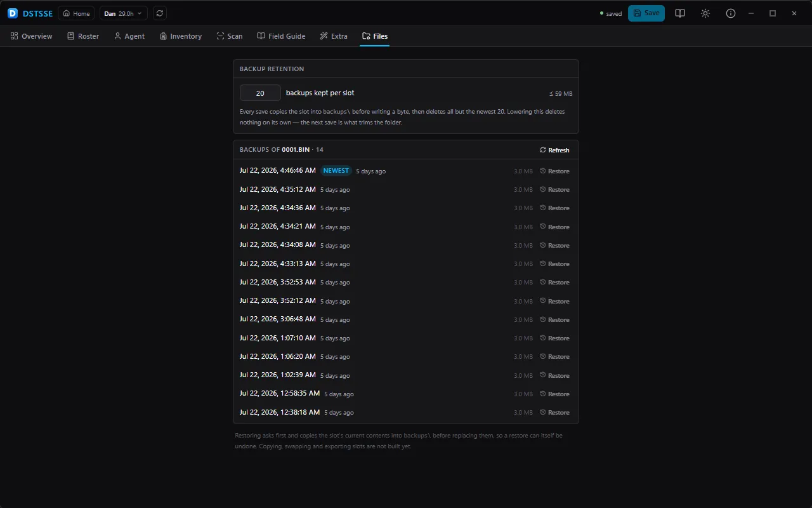
Task: Switch to the Field Guide tab
Action: pos(281,36)
